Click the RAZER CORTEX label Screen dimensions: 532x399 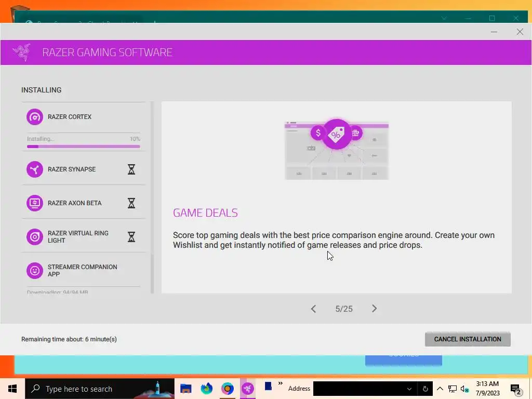pos(70,117)
